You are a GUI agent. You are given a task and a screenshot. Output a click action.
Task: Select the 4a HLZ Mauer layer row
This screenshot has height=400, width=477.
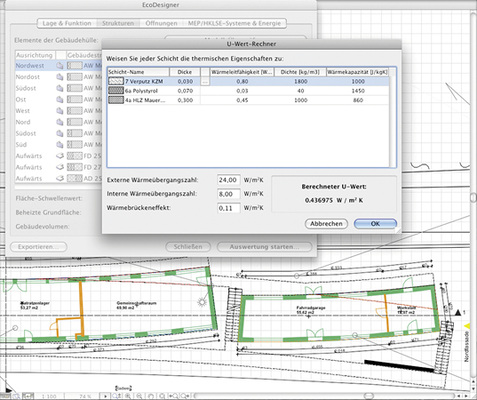point(248,100)
